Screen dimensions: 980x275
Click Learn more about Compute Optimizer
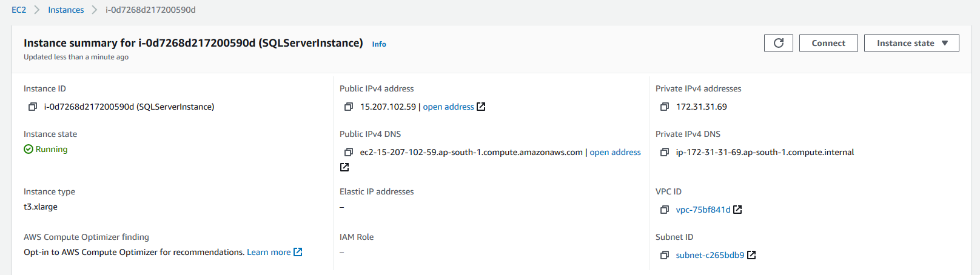(x=269, y=252)
